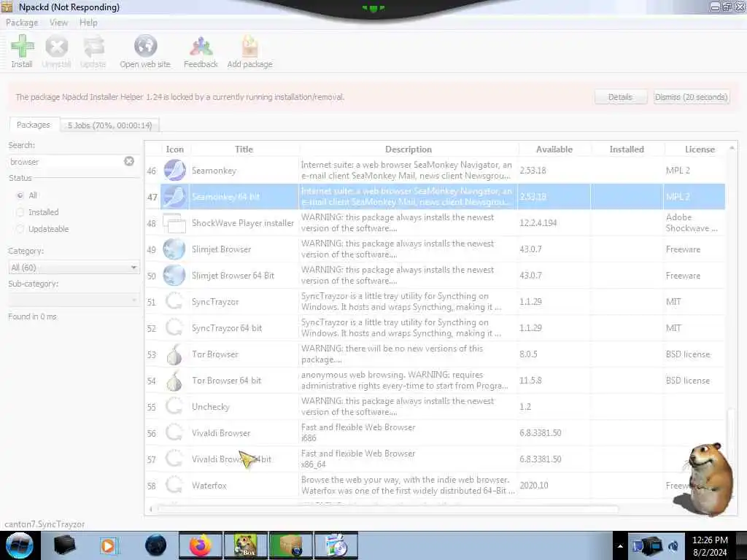Click the Slimjet Browser icon in row 49
The width and height of the screenshot is (747, 560).
[x=174, y=249]
